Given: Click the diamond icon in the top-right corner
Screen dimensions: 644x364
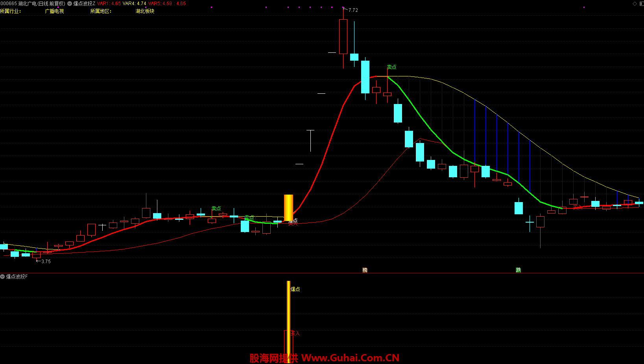Looking at the screenshot, I should (635, 4).
